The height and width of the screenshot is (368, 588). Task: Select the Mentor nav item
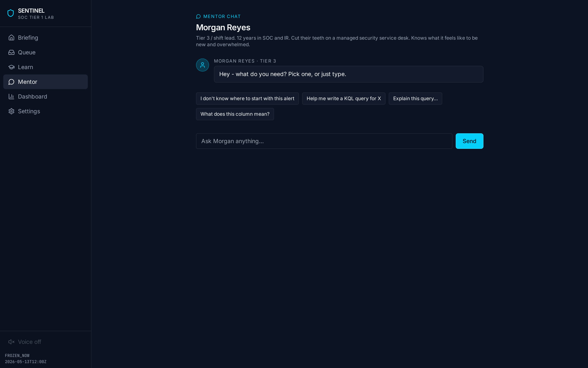click(46, 82)
